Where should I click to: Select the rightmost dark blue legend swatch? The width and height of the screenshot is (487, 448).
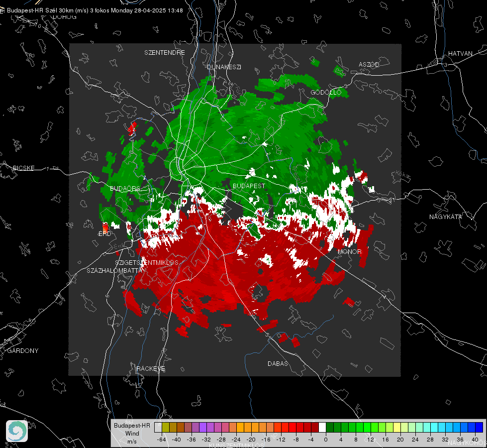[479, 428]
